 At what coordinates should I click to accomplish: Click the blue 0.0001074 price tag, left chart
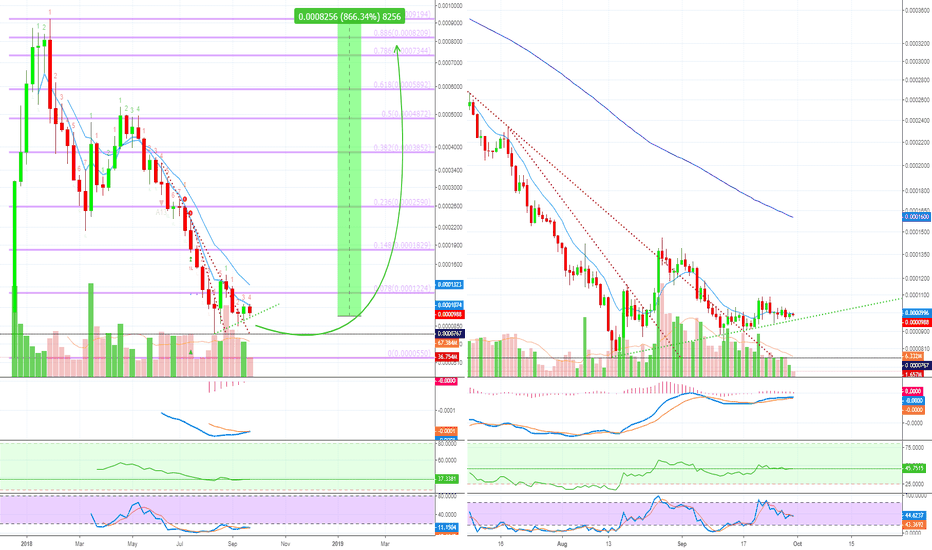click(x=449, y=306)
